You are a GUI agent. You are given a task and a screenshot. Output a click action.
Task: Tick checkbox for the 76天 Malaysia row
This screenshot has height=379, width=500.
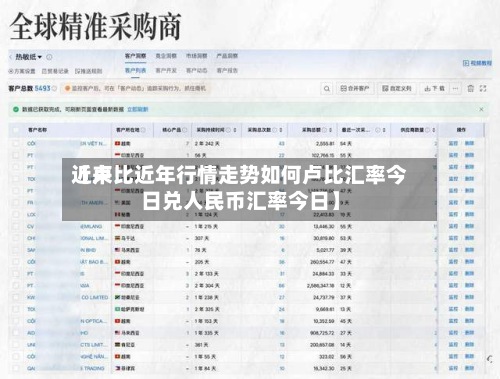pos(15,250)
